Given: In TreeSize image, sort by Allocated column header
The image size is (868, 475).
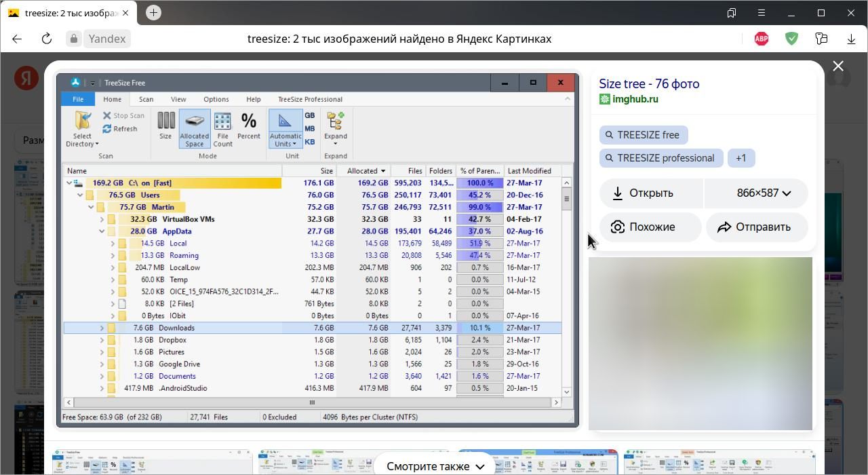Looking at the screenshot, I should pos(365,171).
